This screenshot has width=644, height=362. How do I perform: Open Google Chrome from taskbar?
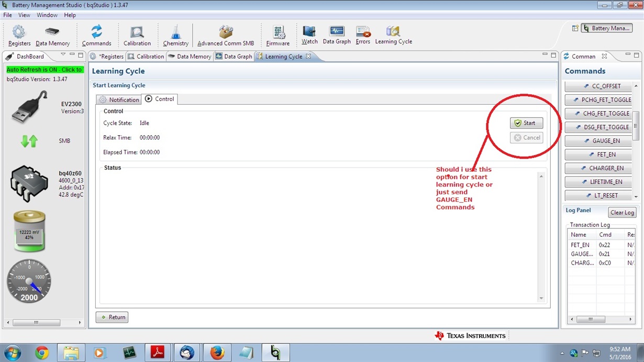coord(42,353)
